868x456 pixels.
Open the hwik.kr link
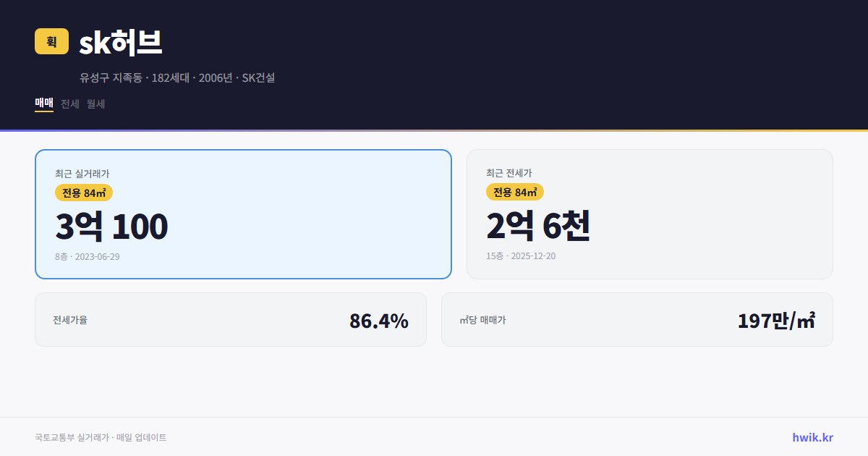click(811, 437)
